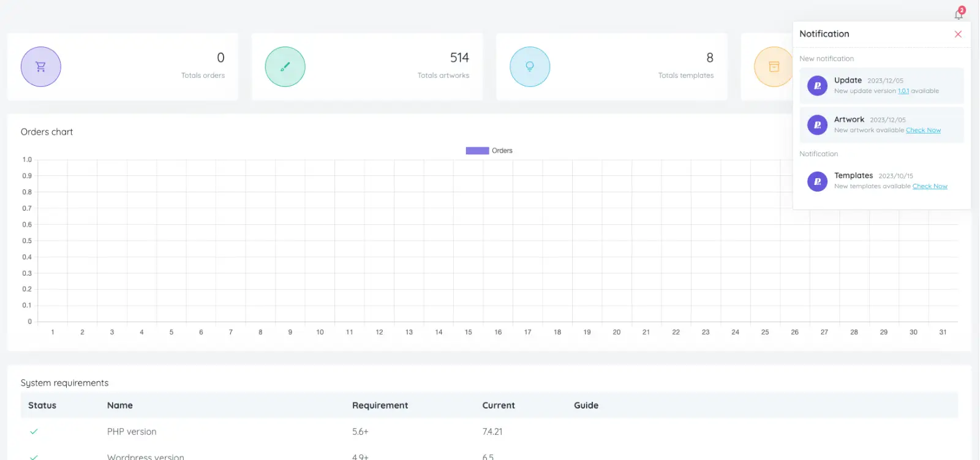Image resolution: width=980 pixels, height=460 pixels.
Task: Click the Requirement column header
Action: pos(380,405)
